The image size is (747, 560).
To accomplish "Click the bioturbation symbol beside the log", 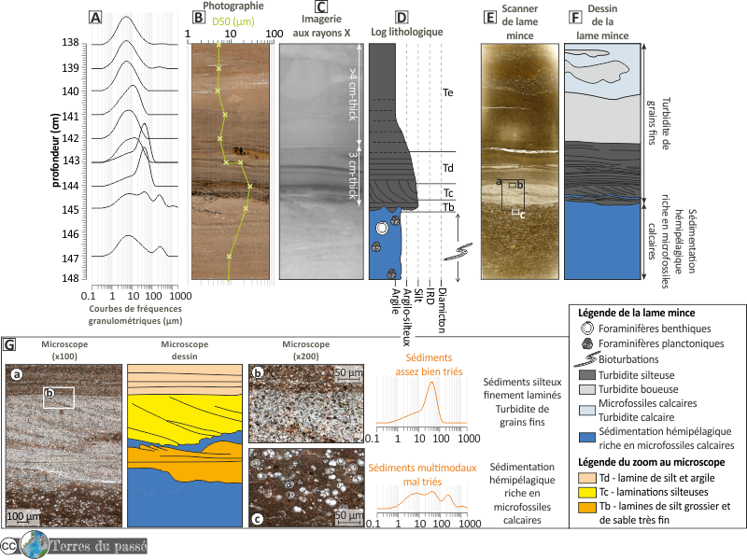I will tap(458, 252).
